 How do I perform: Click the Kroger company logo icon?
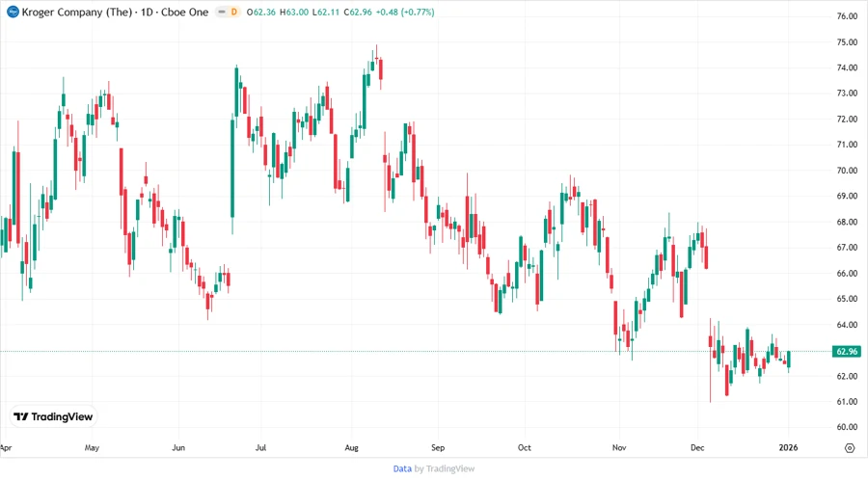(x=13, y=12)
